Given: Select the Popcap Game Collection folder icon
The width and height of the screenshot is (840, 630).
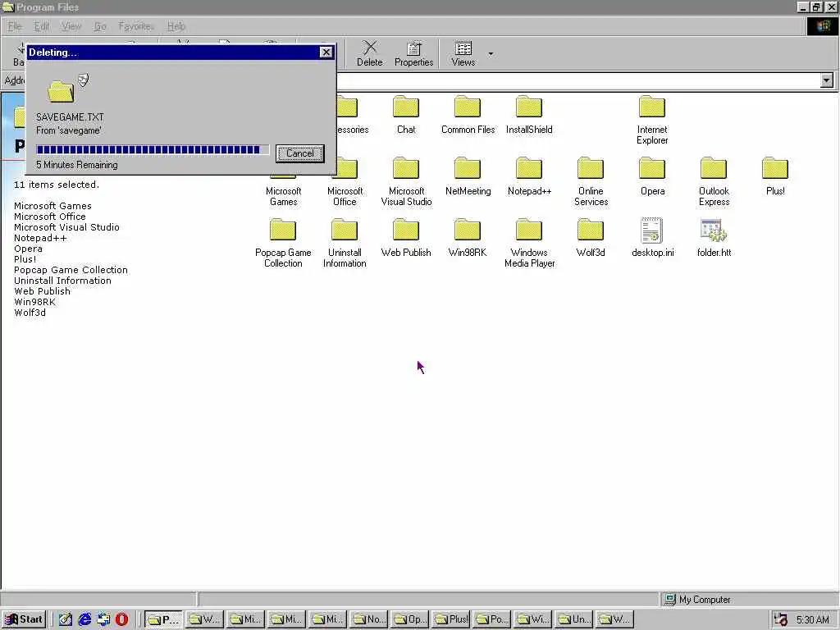Looking at the screenshot, I should (x=283, y=230).
